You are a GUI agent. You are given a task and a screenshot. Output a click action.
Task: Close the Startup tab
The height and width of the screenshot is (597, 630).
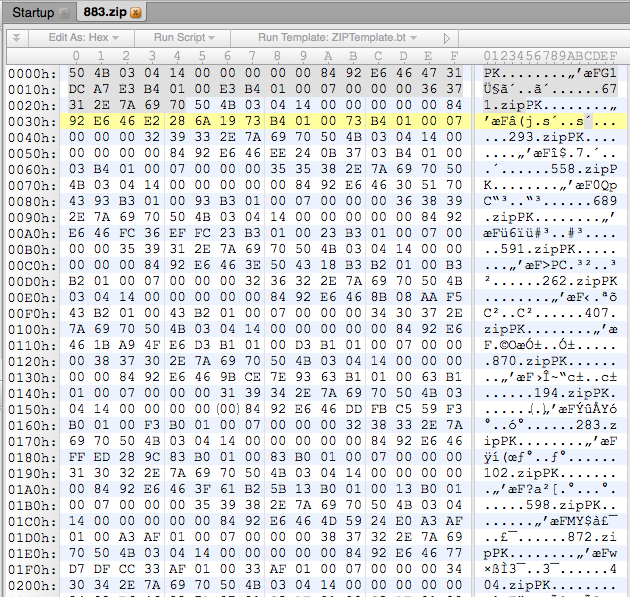click(63, 13)
